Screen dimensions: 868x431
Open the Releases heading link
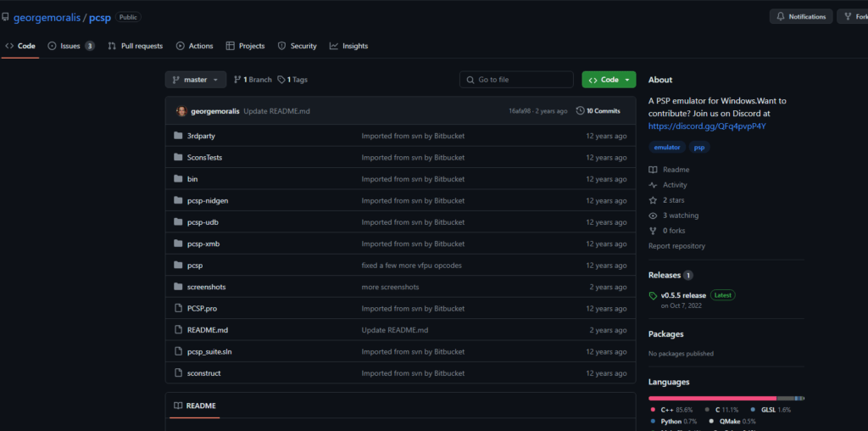tap(670, 276)
